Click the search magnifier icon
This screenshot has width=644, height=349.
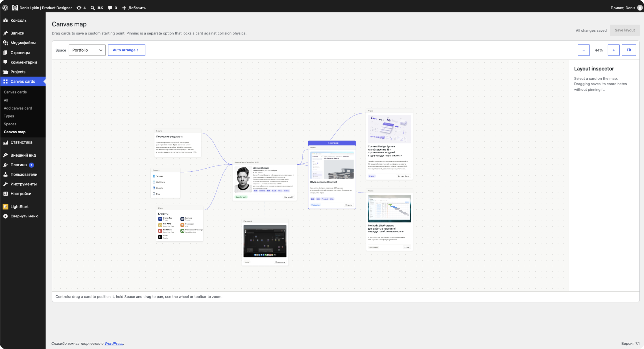[x=93, y=8]
